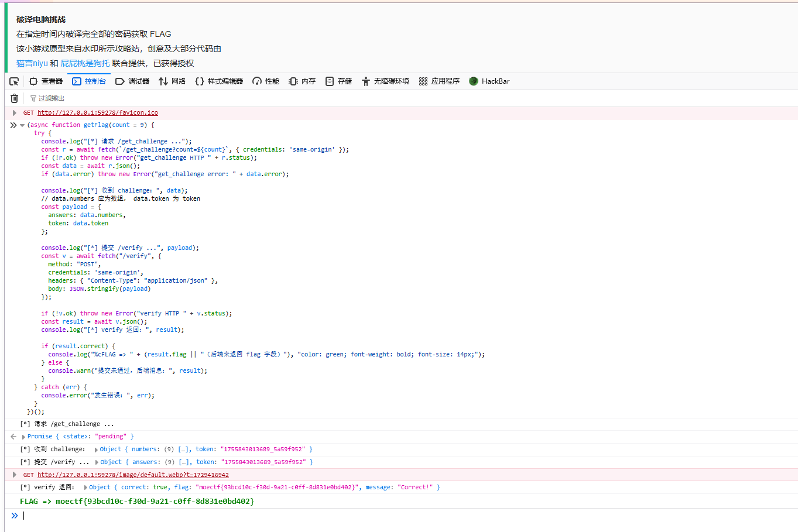Collapse the async getFlag code block
Image resolution: width=798 pixels, height=532 pixels.
pyautogui.click(x=22, y=125)
